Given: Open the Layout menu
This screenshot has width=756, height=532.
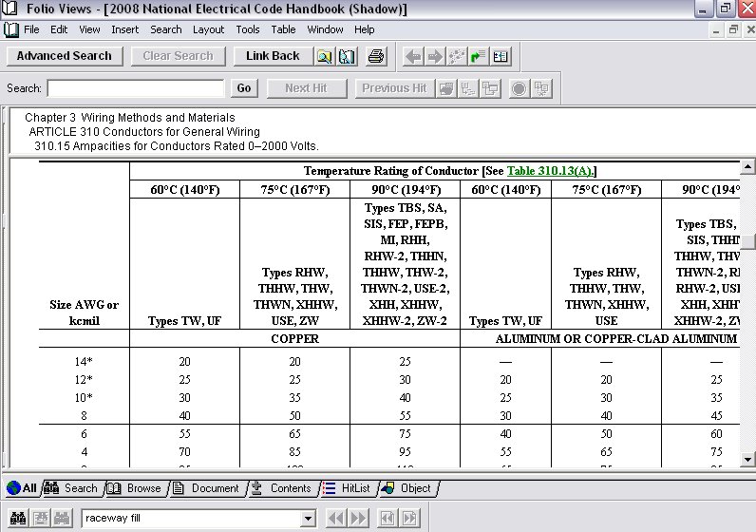Looking at the screenshot, I should tap(208, 29).
